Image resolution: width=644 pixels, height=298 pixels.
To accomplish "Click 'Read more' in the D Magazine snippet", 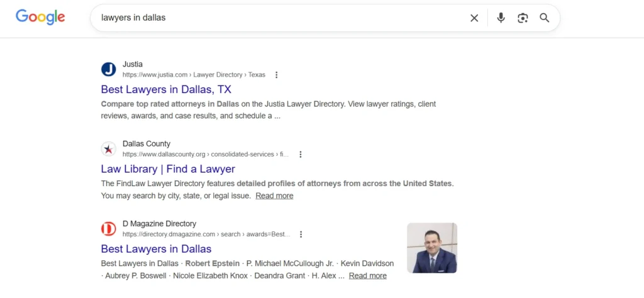I will click(367, 276).
